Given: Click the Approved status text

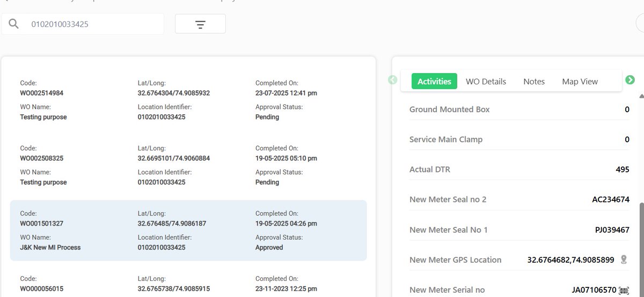Looking at the screenshot, I should pos(269,248).
